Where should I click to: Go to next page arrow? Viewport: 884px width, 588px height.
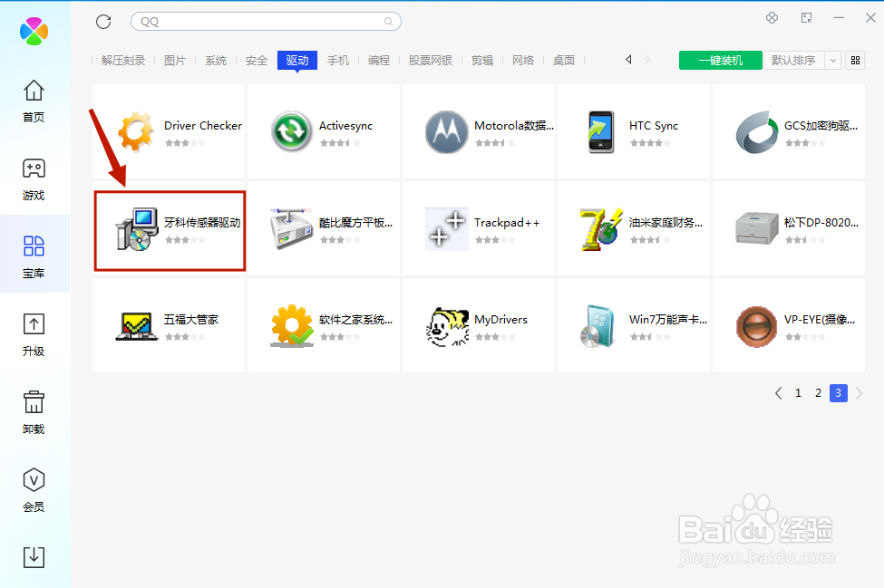(x=859, y=393)
